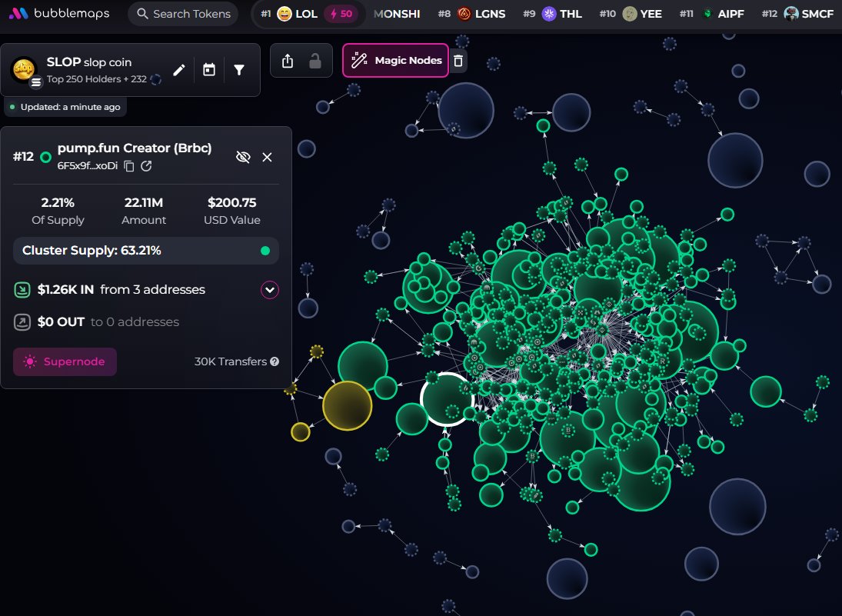Screen dimensions: 842x616
Task: Click the Updated a minute ago status
Action: (x=65, y=107)
